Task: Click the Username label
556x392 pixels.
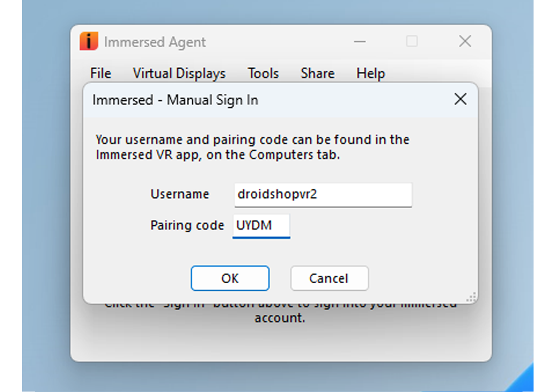Action: click(180, 194)
